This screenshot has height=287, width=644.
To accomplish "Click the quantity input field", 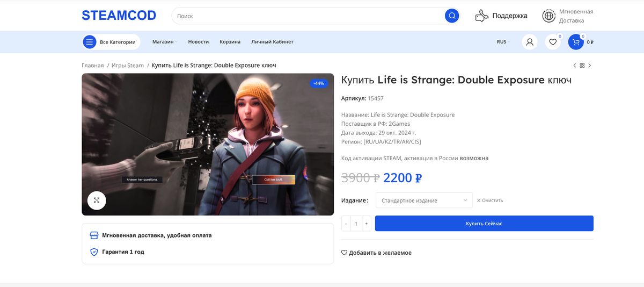I will (x=356, y=224).
